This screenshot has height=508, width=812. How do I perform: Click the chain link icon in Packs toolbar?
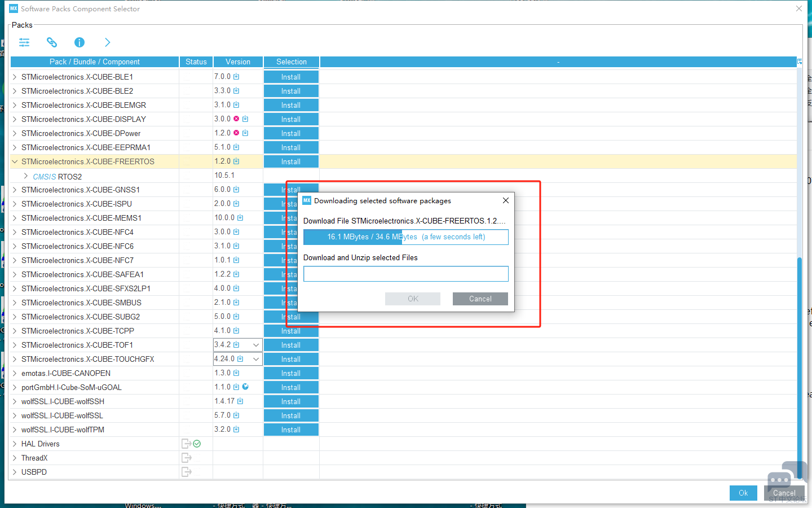click(x=52, y=42)
